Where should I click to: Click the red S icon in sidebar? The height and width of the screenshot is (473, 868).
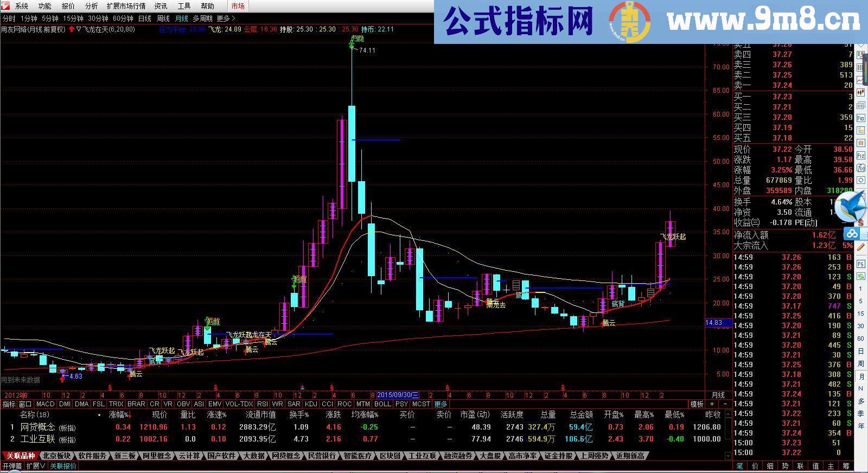(x=861, y=222)
